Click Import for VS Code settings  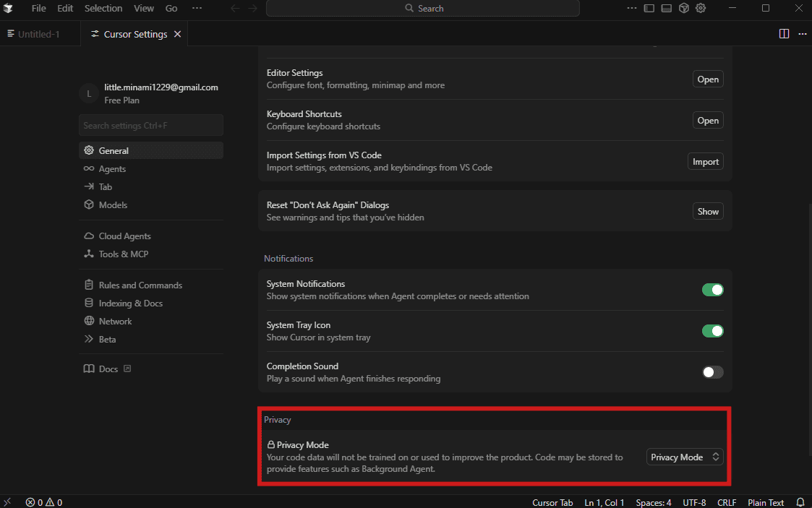(705, 162)
